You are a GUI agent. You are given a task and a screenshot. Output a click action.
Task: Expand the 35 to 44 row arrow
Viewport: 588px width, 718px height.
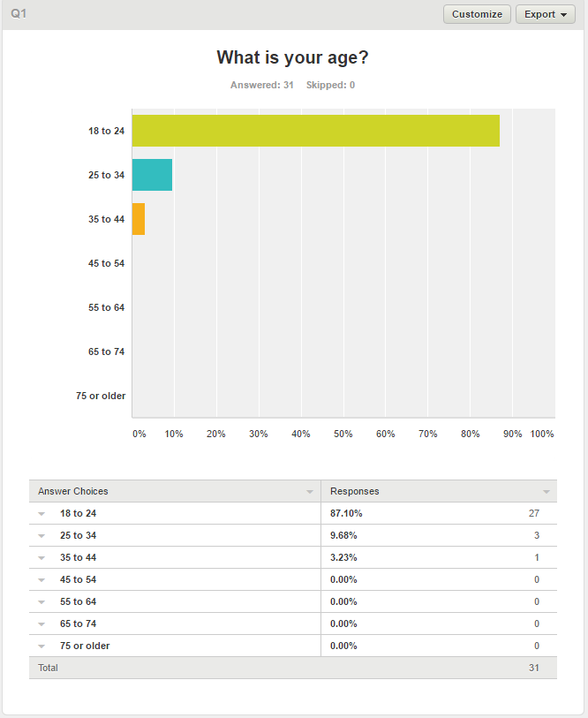click(41, 557)
